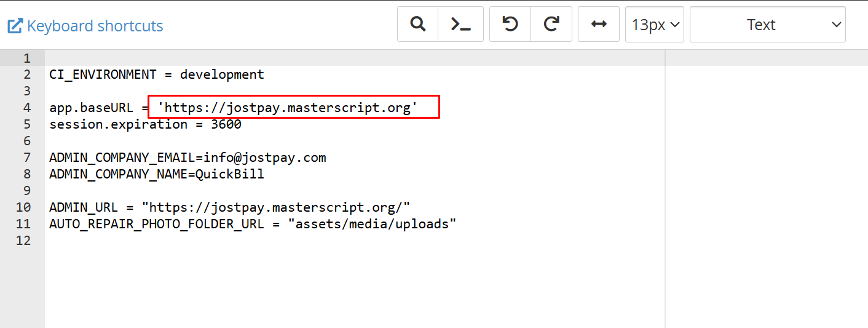Click on the session.expiration line
The height and width of the screenshot is (328, 868).
pos(145,124)
